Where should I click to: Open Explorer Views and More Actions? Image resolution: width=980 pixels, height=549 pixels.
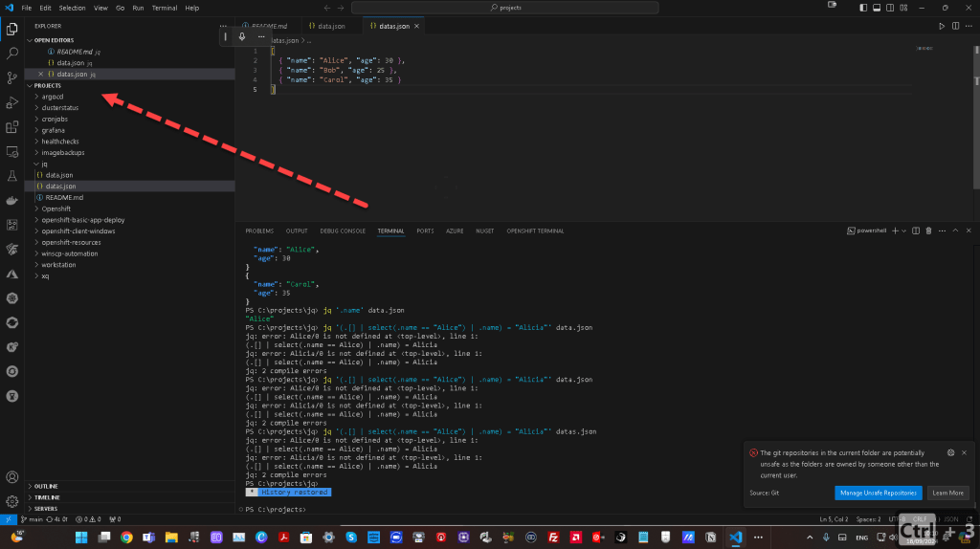pyautogui.click(x=223, y=26)
